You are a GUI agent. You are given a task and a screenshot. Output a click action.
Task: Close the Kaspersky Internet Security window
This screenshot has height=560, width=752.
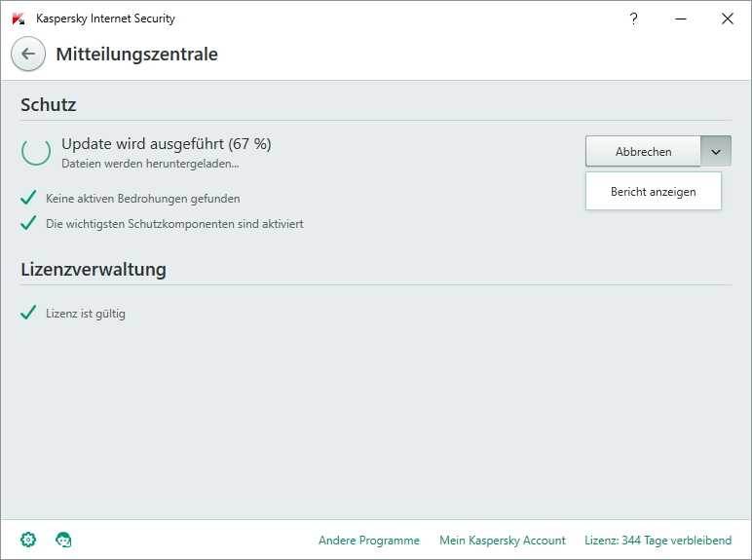pos(728,19)
